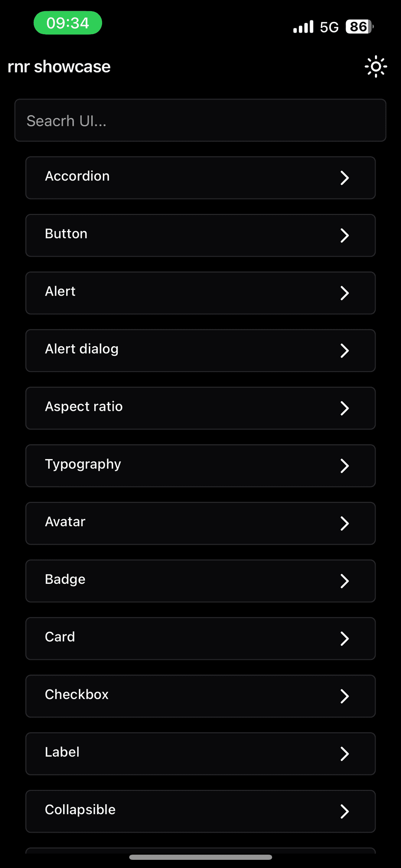Tap the battery indicator in status bar

[359, 27]
